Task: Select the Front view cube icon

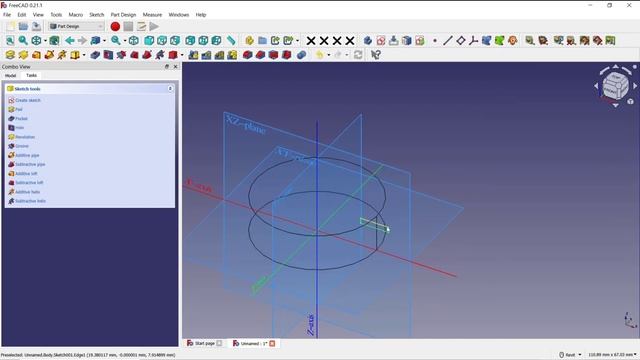Action: coord(149,40)
